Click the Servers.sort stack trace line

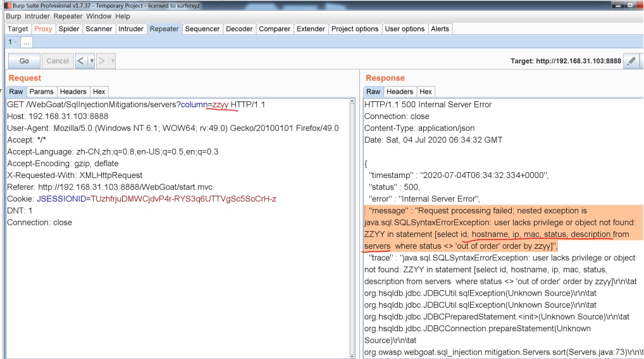[x=504, y=353]
